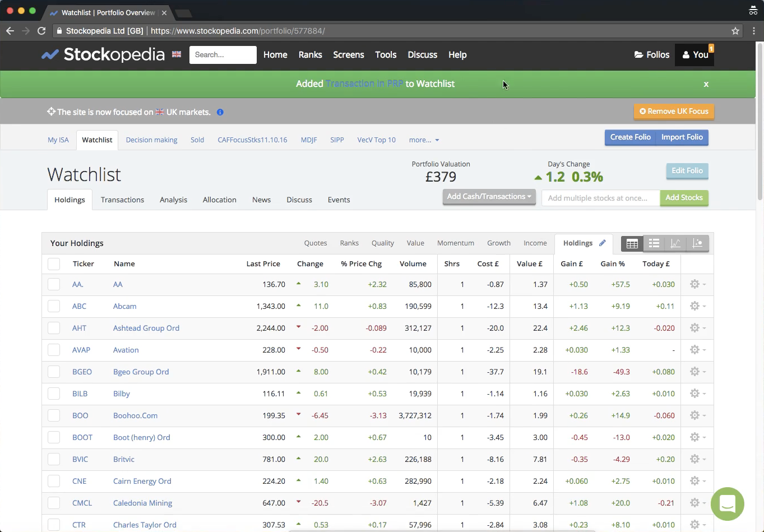Switch to Analysis tab
764x532 pixels.
173,200
